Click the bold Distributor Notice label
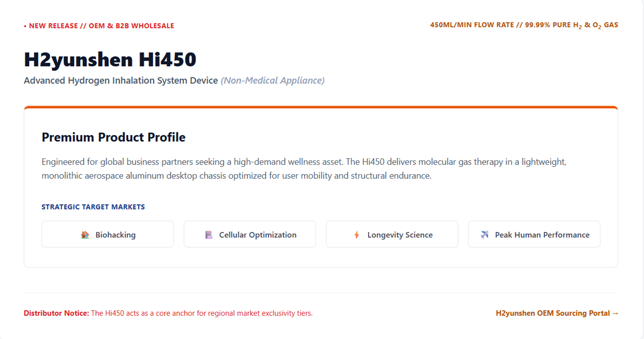Screen dimensions: 644x339 click(57, 313)
